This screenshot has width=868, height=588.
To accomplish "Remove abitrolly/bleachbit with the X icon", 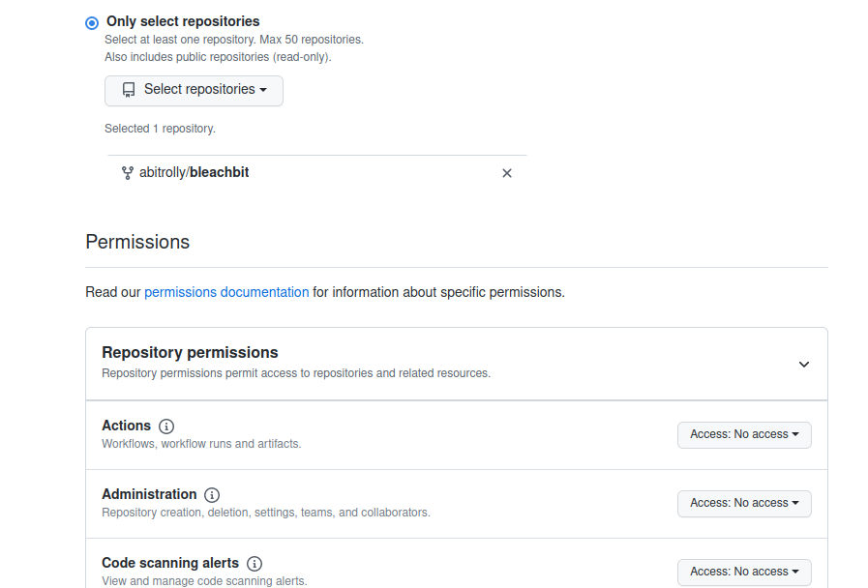I will coord(506,172).
